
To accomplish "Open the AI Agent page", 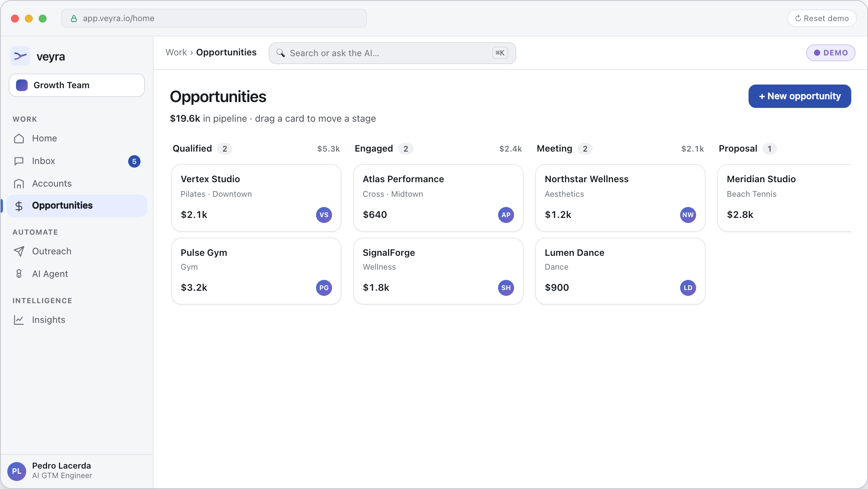I will pos(77,274).
